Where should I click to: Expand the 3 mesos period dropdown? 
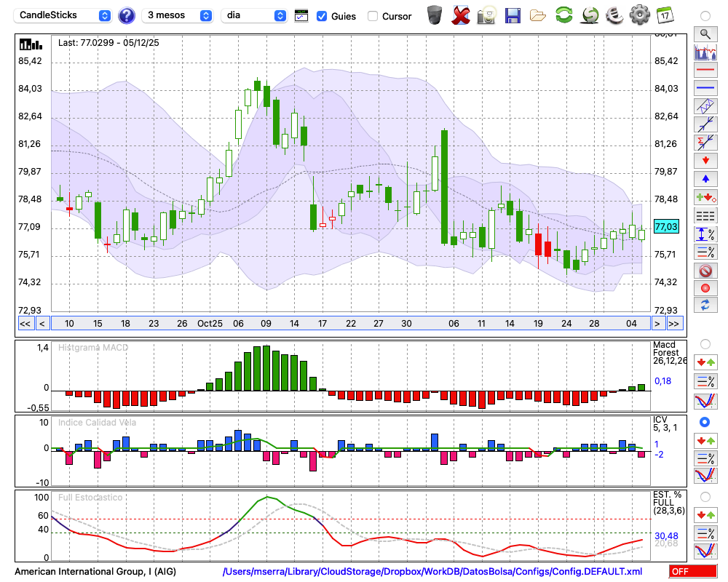pos(178,15)
